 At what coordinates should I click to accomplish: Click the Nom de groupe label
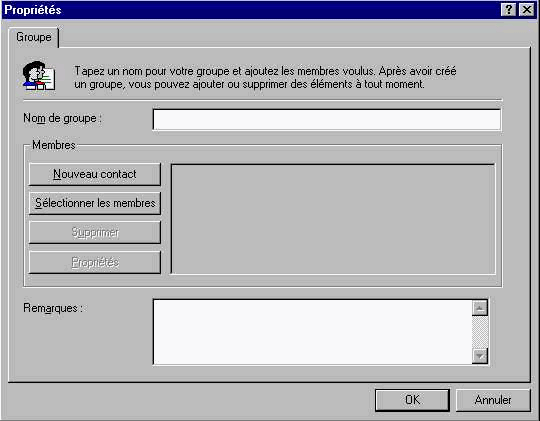coord(62,118)
